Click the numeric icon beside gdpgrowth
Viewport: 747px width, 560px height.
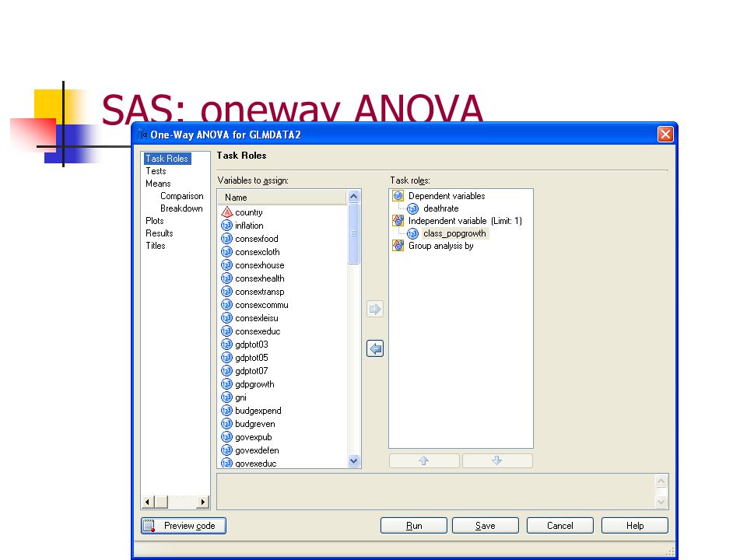coord(226,384)
